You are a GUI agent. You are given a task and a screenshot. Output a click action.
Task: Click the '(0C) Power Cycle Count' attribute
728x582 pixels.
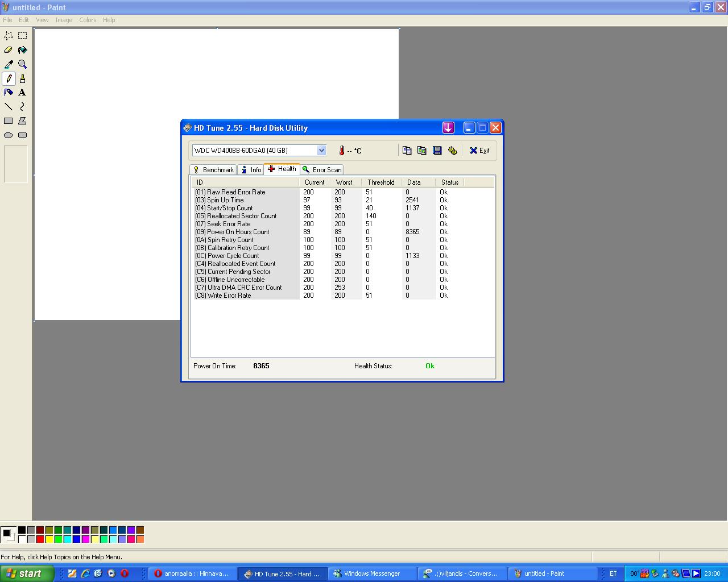(227, 256)
